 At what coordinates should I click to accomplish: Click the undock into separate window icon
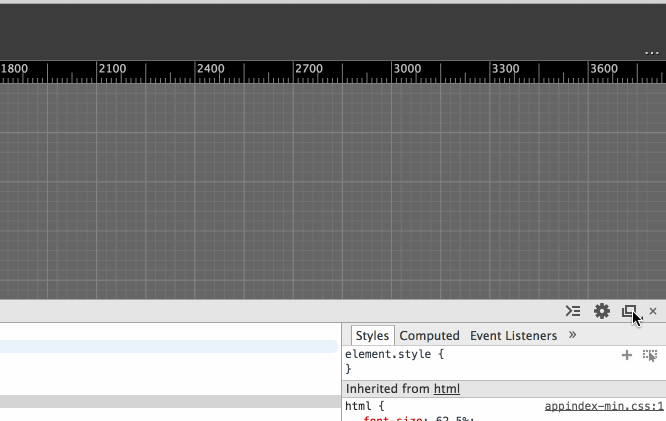point(629,311)
